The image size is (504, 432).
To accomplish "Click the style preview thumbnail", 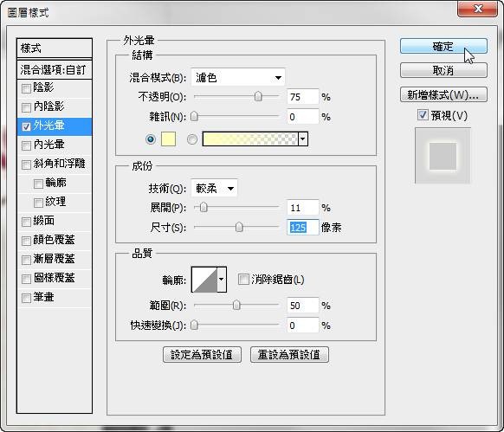I will [443, 156].
